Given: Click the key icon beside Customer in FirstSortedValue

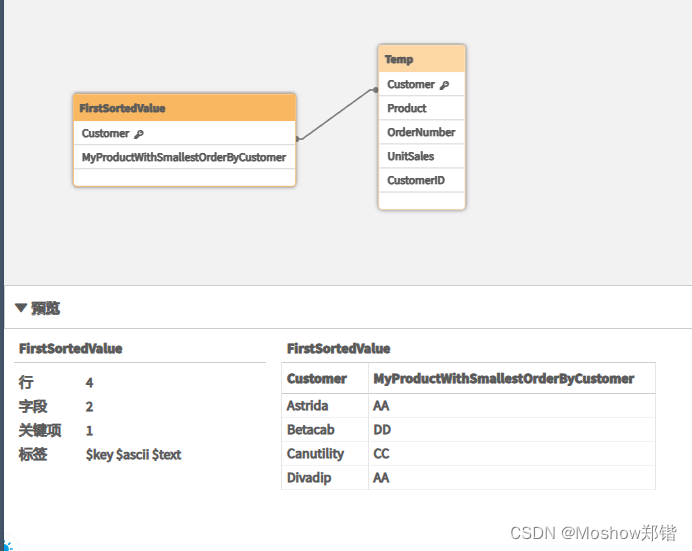Looking at the screenshot, I should click(x=139, y=134).
